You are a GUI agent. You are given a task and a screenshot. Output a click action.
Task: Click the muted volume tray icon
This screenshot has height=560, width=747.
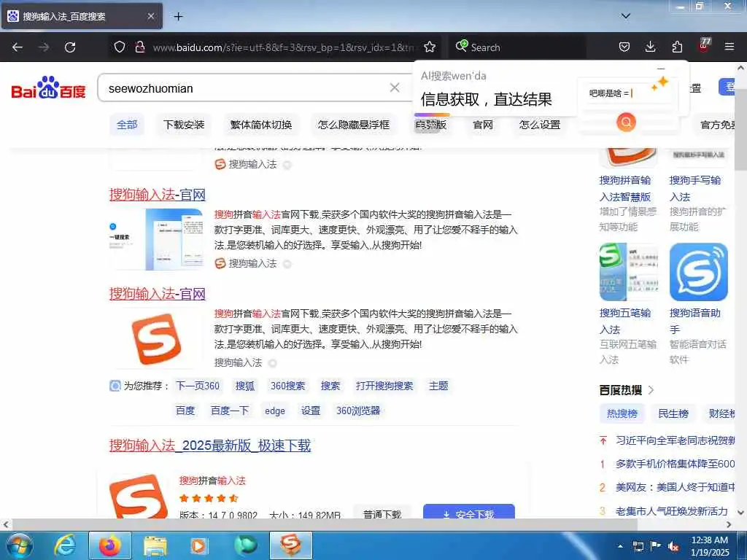coord(673,547)
